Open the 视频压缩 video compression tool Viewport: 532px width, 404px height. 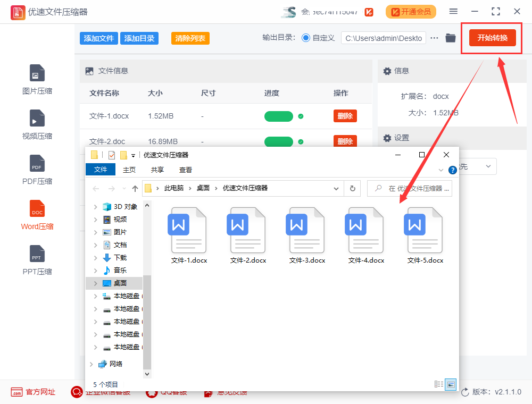click(37, 125)
